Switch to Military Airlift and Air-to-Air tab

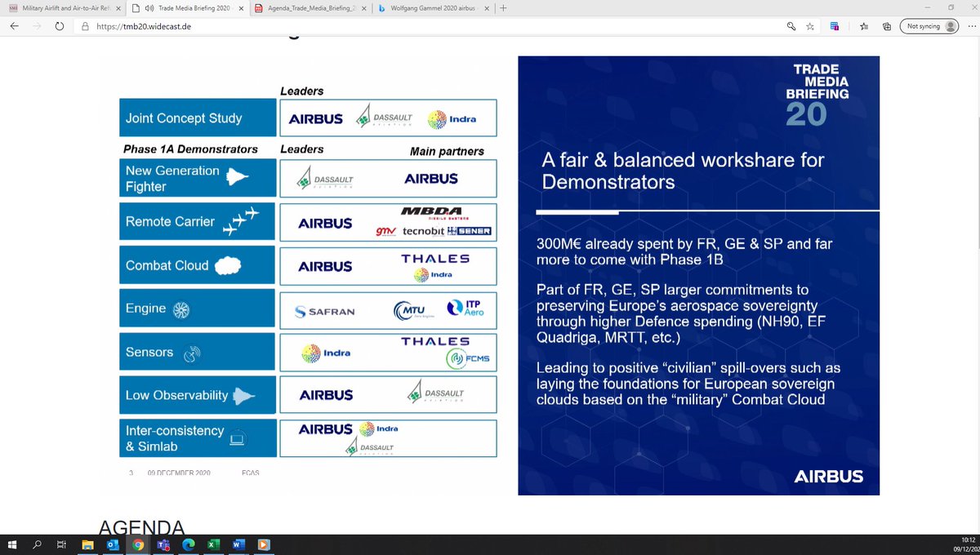(64, 8)
